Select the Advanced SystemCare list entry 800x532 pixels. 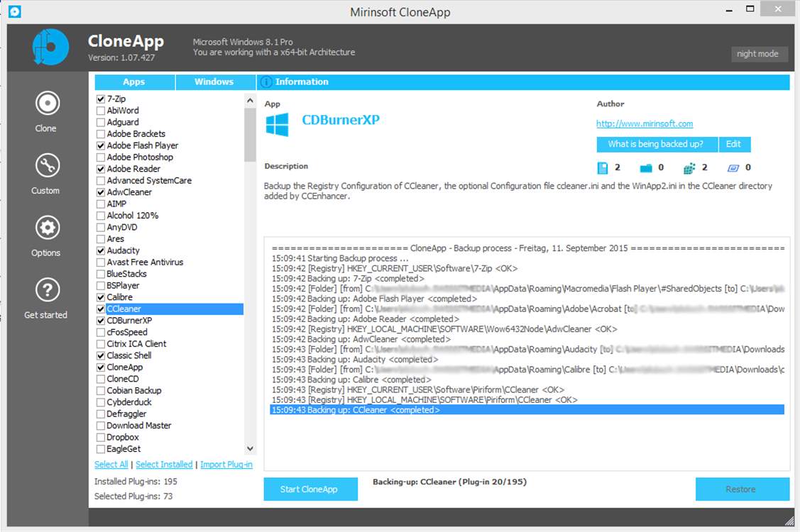pos(149,181)
